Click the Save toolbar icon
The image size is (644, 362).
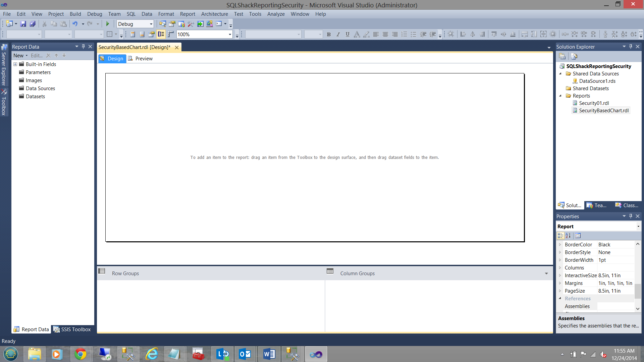[x=23, y=24]
